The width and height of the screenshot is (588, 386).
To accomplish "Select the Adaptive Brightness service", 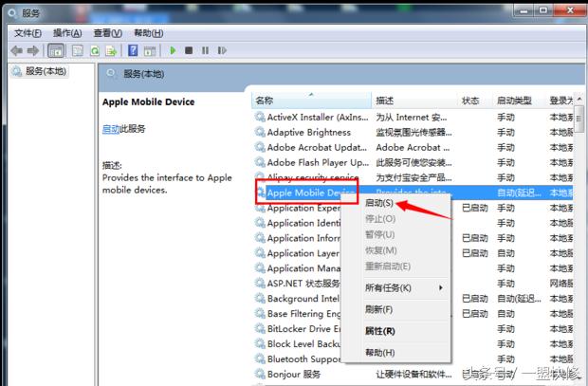I will (413, 132).
